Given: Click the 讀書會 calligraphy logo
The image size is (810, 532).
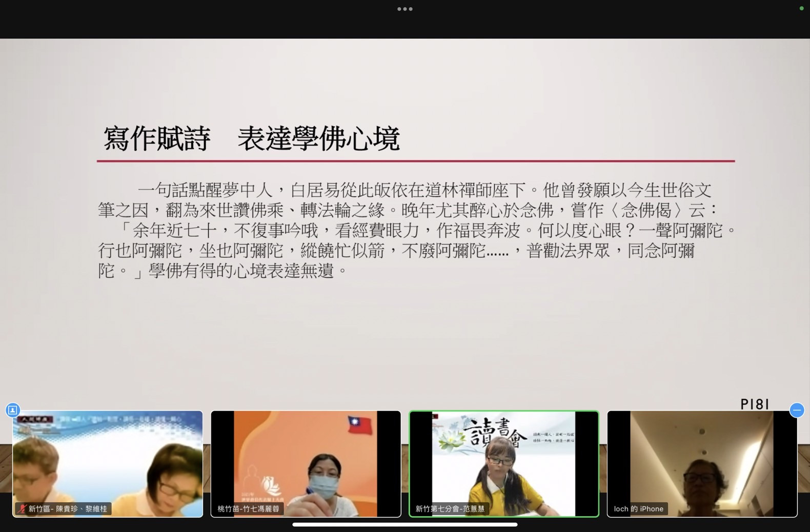Looking at the screenshot, I should 494,432.
